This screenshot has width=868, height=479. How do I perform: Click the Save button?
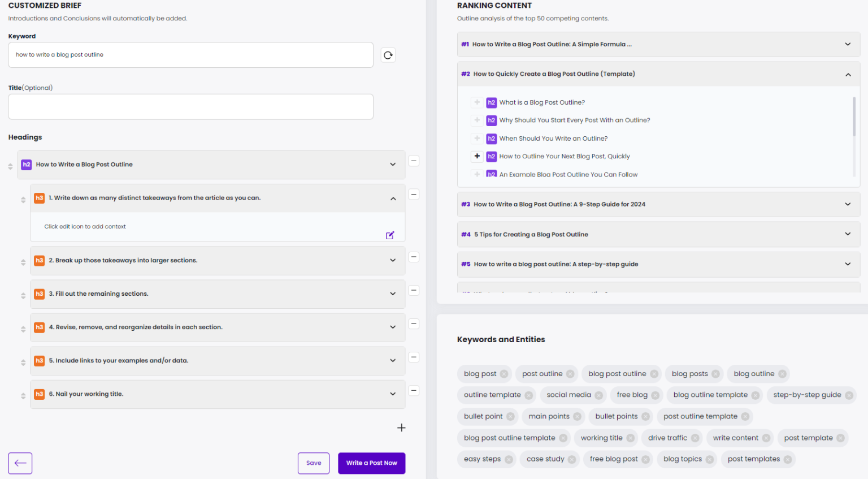pos(313,463)
